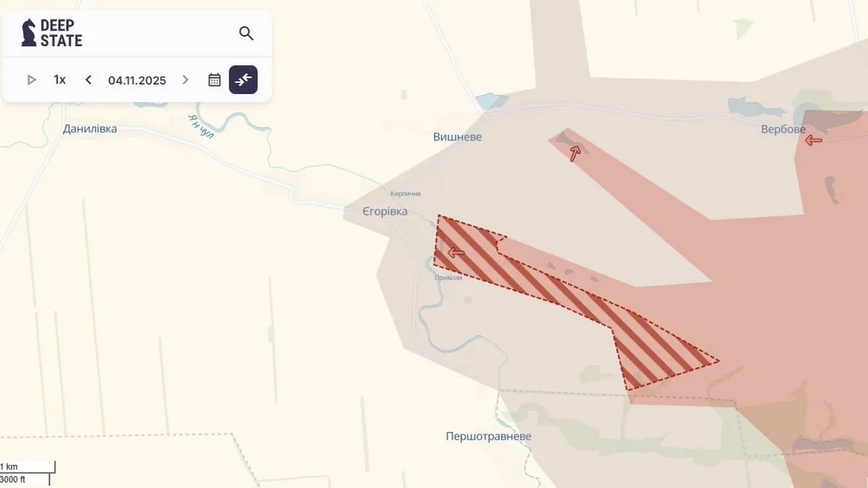Change playback speed 1x

tap(59, 80)
